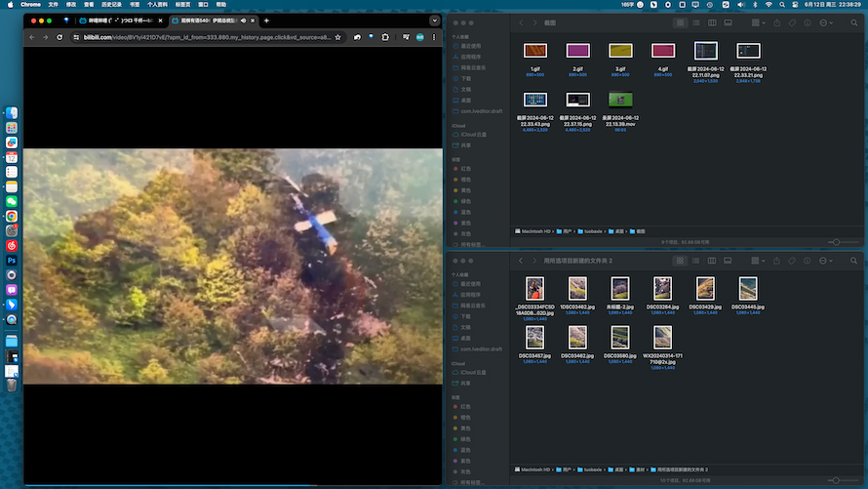Open the 帮助 menu

(220, 5)
